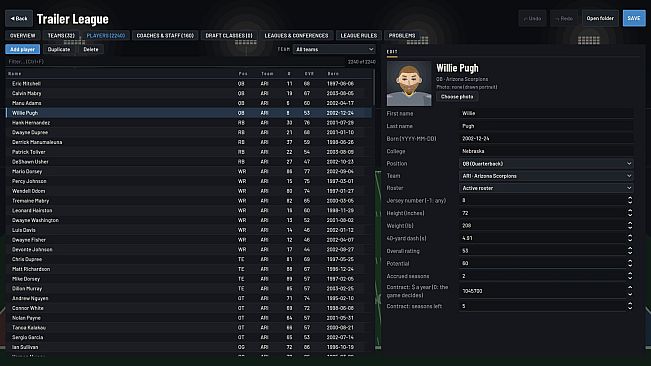The height and width of the screenshot is (366, 651).
Task: Click the Add player button
Action: tap(22, 49)
